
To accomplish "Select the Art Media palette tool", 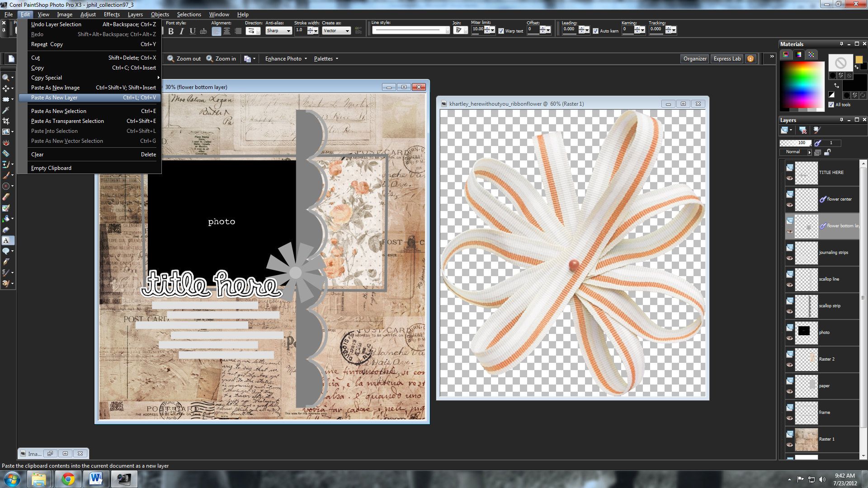I will click(6, 283).
